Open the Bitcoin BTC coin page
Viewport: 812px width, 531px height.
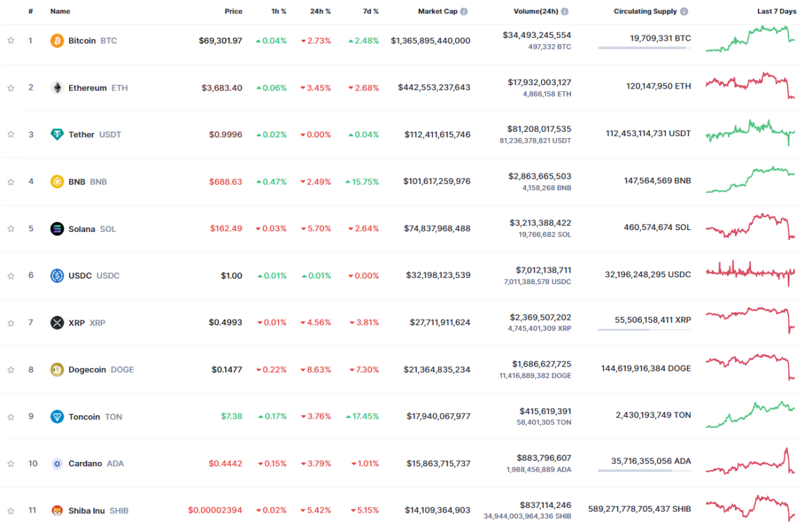[93, 41]
